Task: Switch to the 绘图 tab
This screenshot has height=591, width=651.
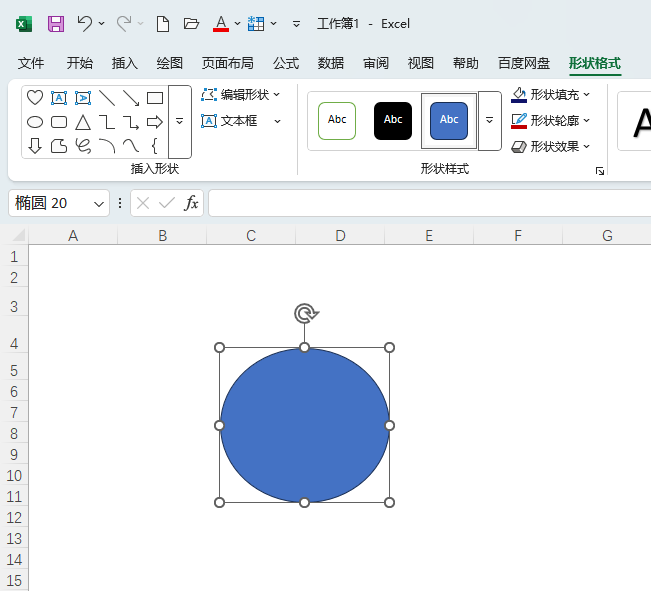Action: 169,63
